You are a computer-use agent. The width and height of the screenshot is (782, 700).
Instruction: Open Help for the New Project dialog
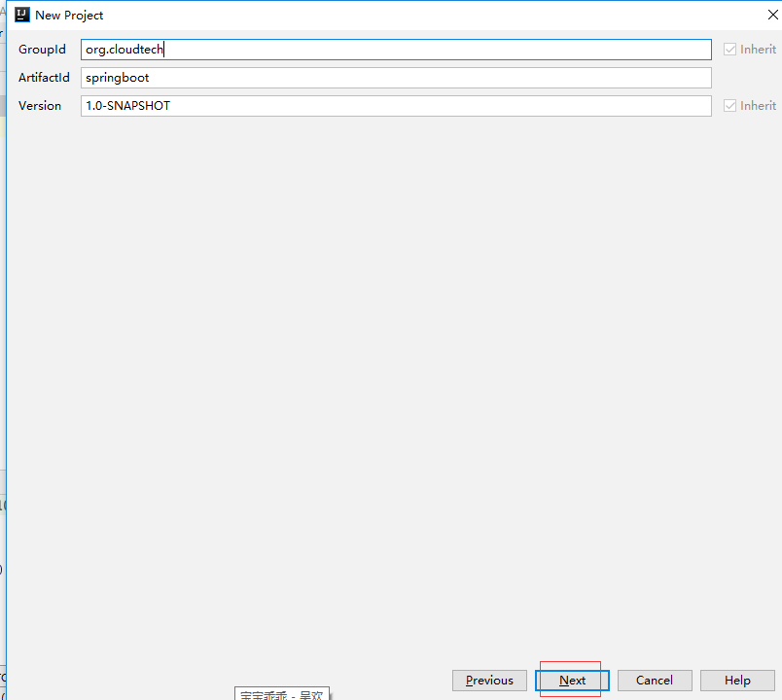point(737,681)
